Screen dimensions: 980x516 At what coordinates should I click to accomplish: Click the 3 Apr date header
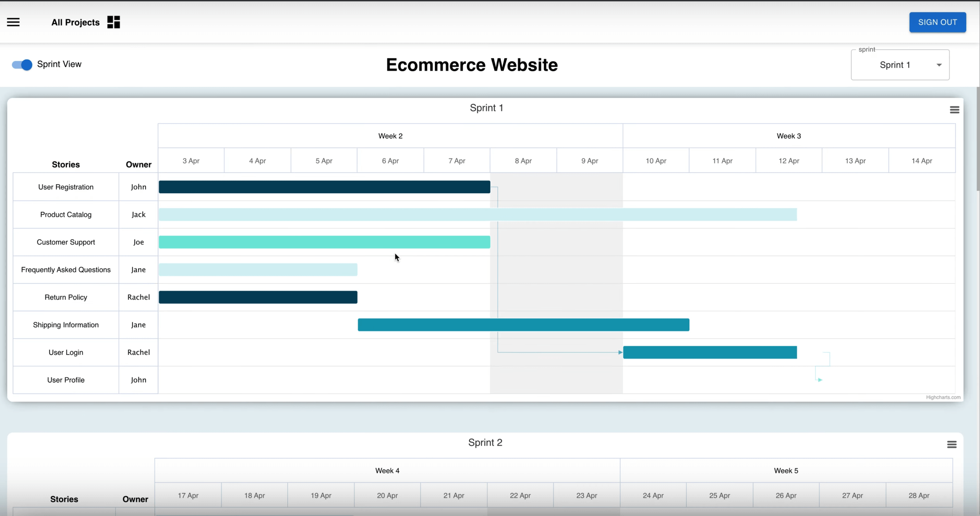tap(191, 160)
